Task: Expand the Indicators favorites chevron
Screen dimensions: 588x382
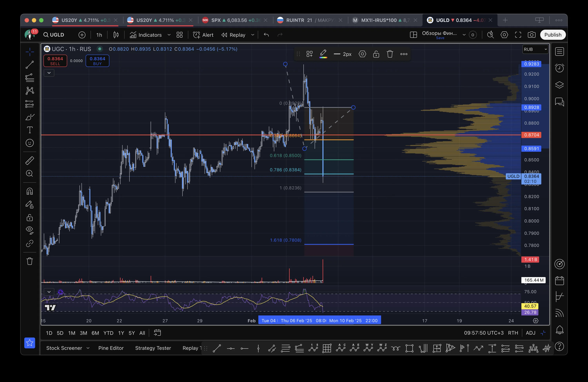Action: pos(169,35)
